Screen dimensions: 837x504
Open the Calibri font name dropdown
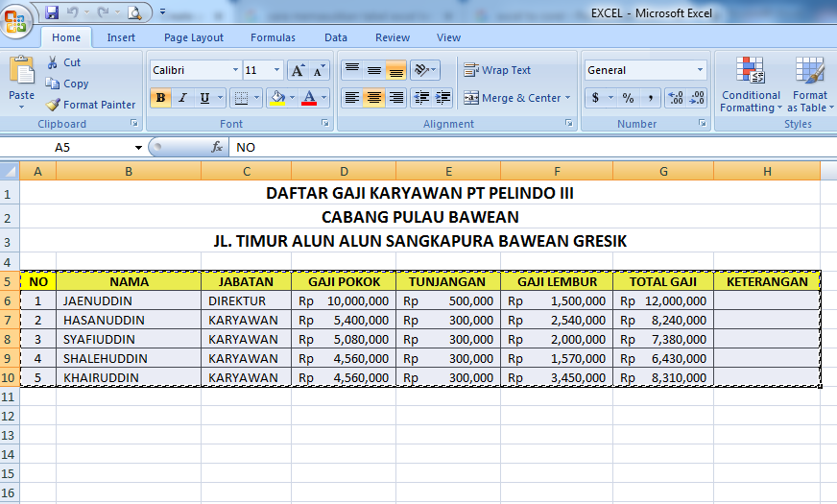tap(235, 70)
